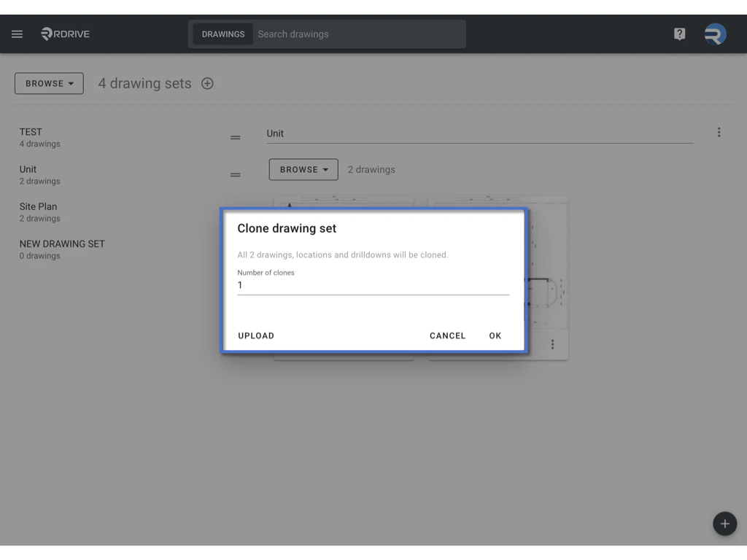Click the floating plus add button
The image size is (747, 560).
(x=724, y=524)
